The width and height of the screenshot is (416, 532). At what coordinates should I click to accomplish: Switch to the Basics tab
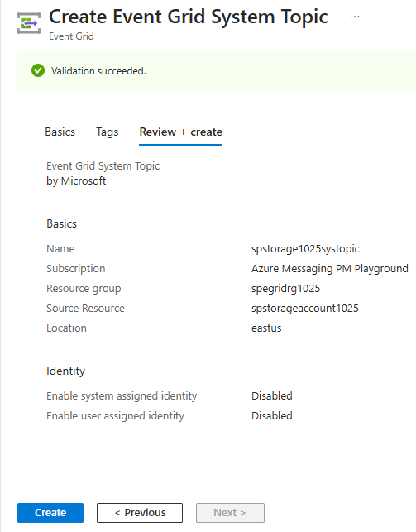pyautogui.click(x=60, y=132)
